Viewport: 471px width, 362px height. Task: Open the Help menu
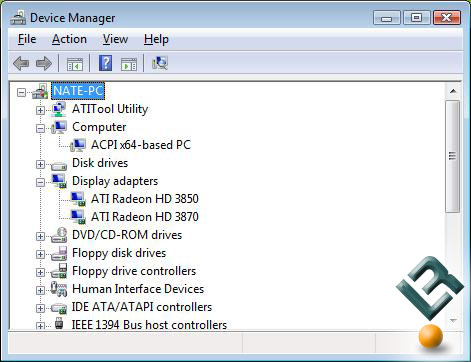[x=156, y=39]
